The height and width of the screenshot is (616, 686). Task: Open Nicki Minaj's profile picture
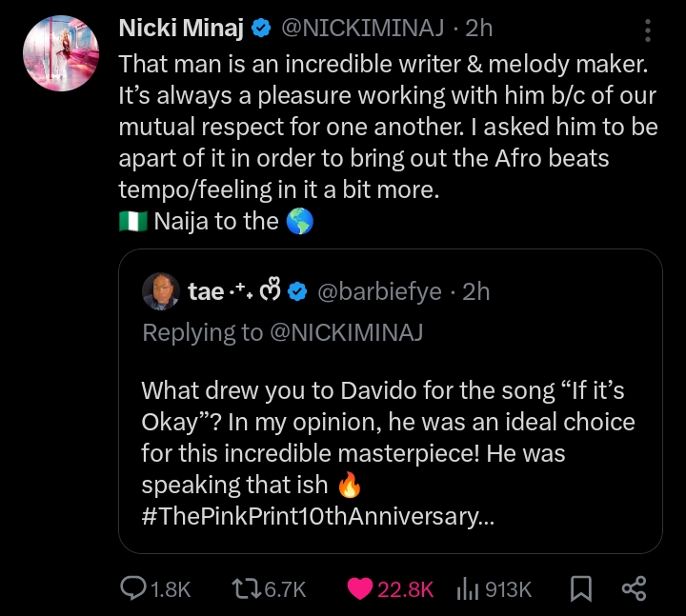pos(61,53)
